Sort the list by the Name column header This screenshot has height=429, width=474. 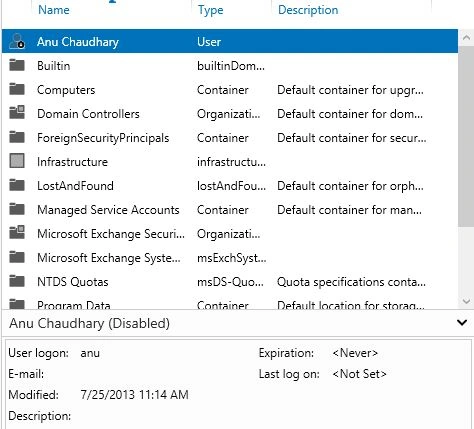pyautogui.click(x=54, y=10)
